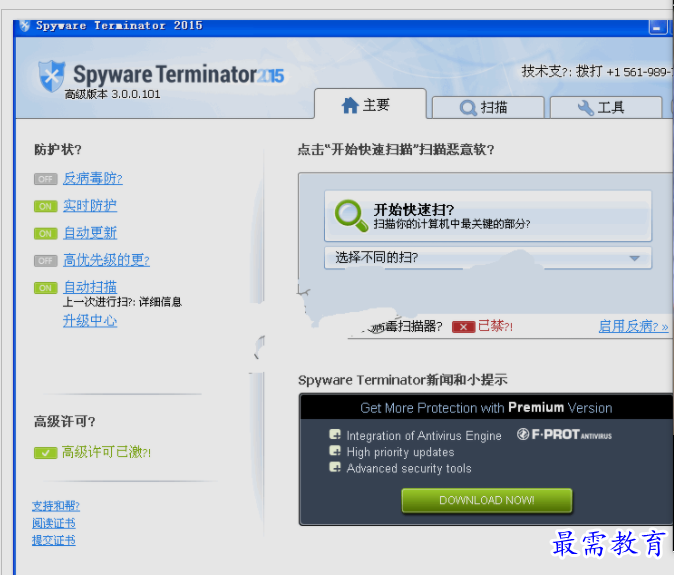
Task: Open the 反病毒防 link
Action: pyautogui.click(x=93, y=178)
